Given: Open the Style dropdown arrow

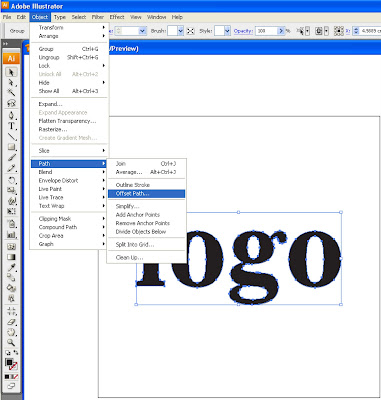Looking at the screenshot, I should click(x=227, y=31).
